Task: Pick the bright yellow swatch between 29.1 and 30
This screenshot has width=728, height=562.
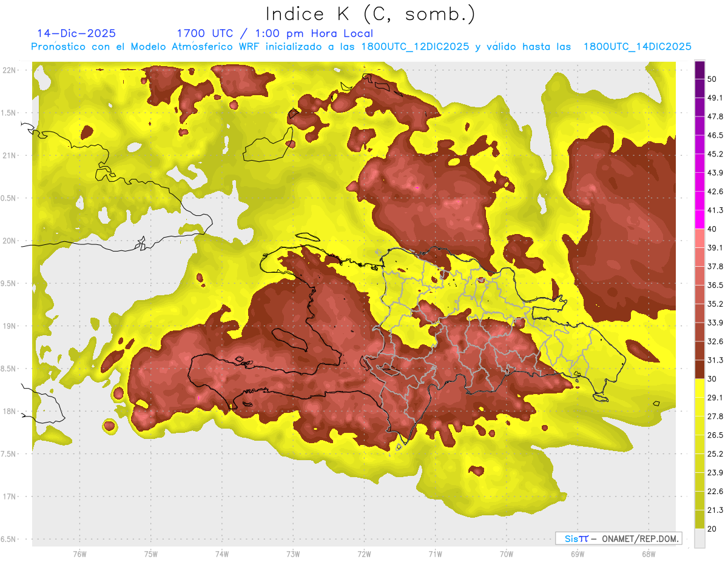Action: click(x=699, y=388)
